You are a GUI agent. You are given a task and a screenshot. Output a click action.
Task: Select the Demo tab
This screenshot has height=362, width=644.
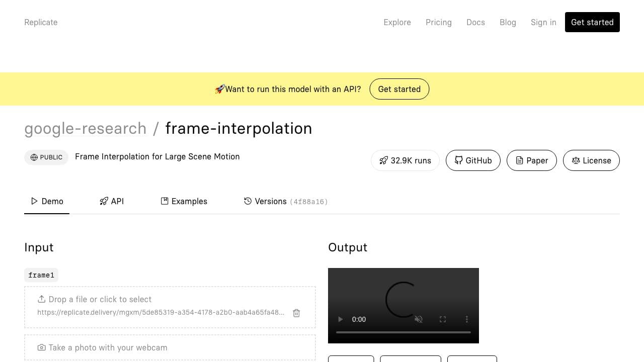pyautogui.click(x=47, y=201)
